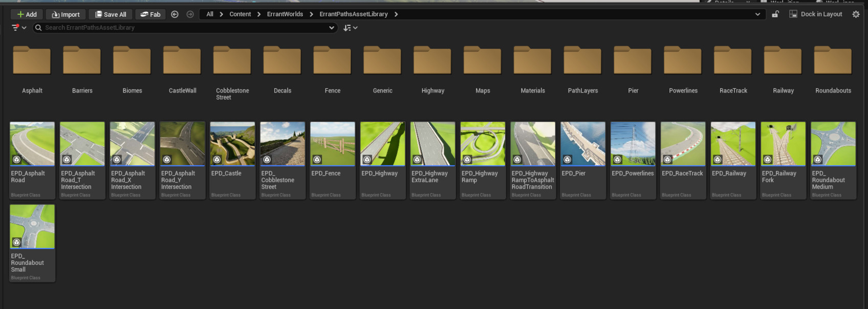Toggle the Content Browser lock

pyautogui.click(x=775, y=14)
